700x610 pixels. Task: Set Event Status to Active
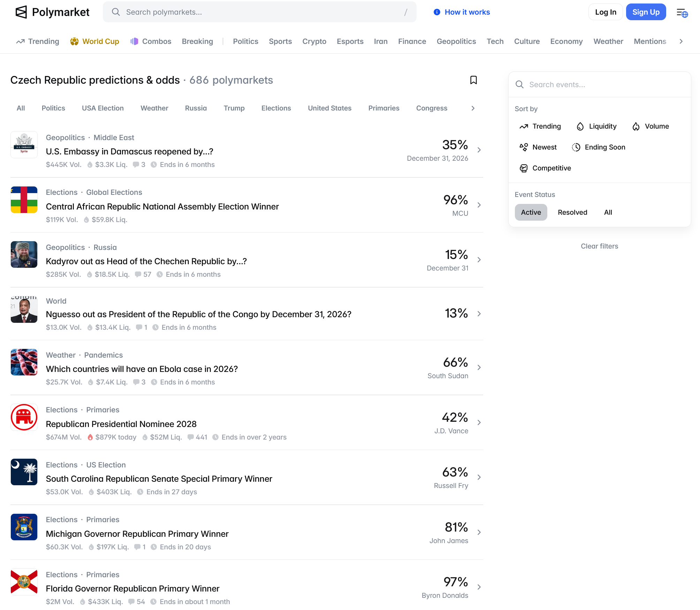pyautogui.click(x=531, y=212)
